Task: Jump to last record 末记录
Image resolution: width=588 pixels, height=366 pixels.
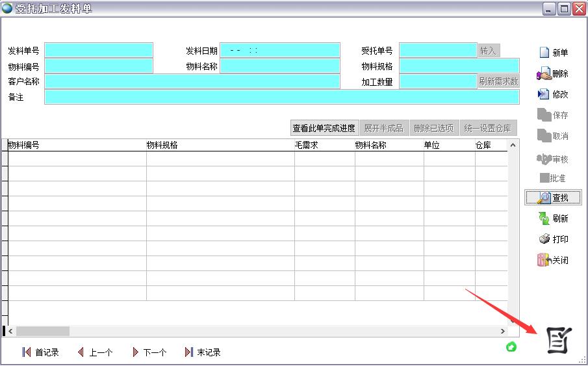Action: [x=203, y=352]
